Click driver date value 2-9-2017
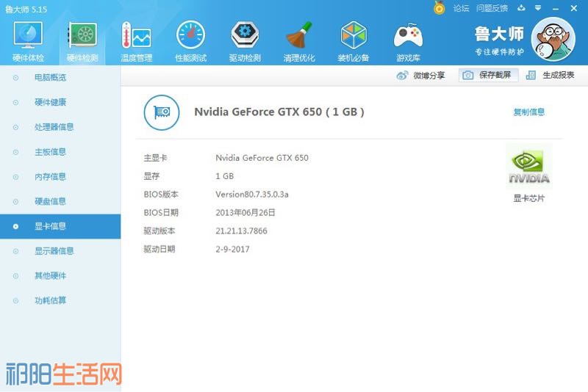Viewport: 588px width, 392px height. pos(232,250)
